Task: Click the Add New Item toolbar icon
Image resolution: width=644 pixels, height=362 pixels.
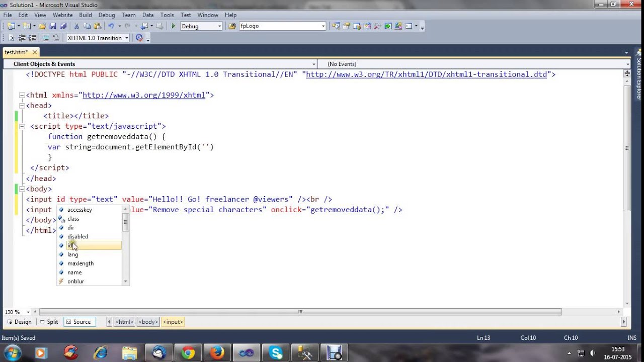Action: [x=27, y=26]
